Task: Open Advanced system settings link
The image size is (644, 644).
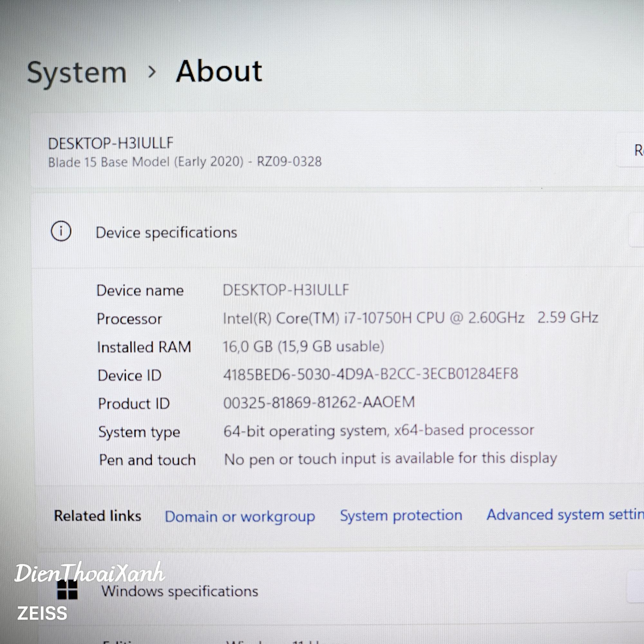Action: 565,515
